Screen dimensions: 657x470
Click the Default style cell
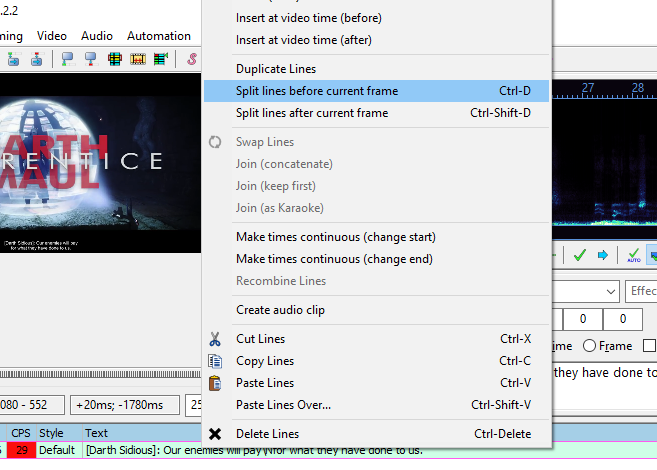pos(59,450)
